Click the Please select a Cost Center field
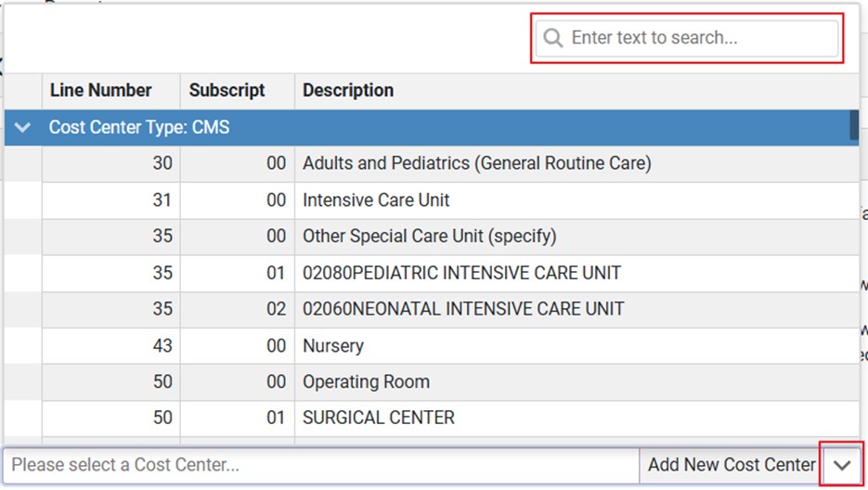This screenshot has height=490, width=868. click(320, 465)
